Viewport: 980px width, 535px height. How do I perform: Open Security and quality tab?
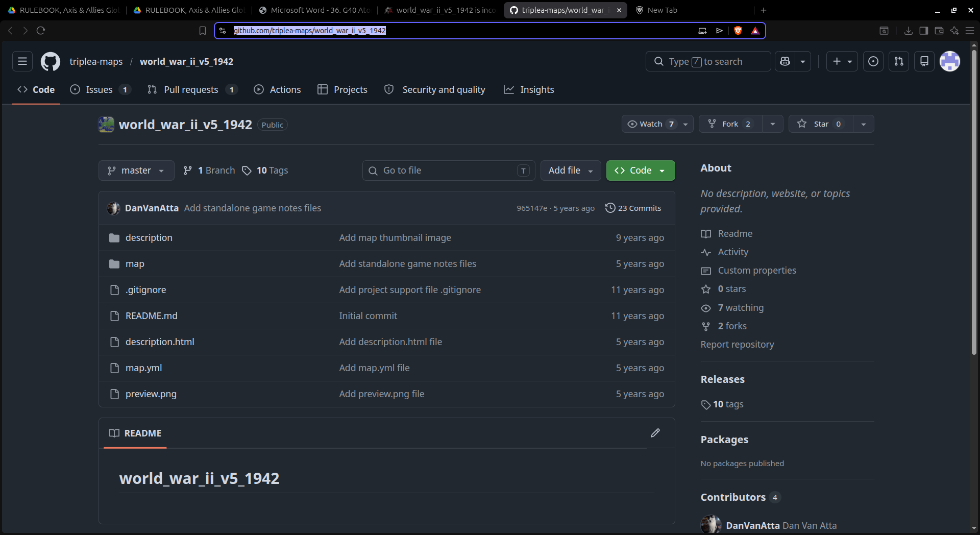pos(435,89)
